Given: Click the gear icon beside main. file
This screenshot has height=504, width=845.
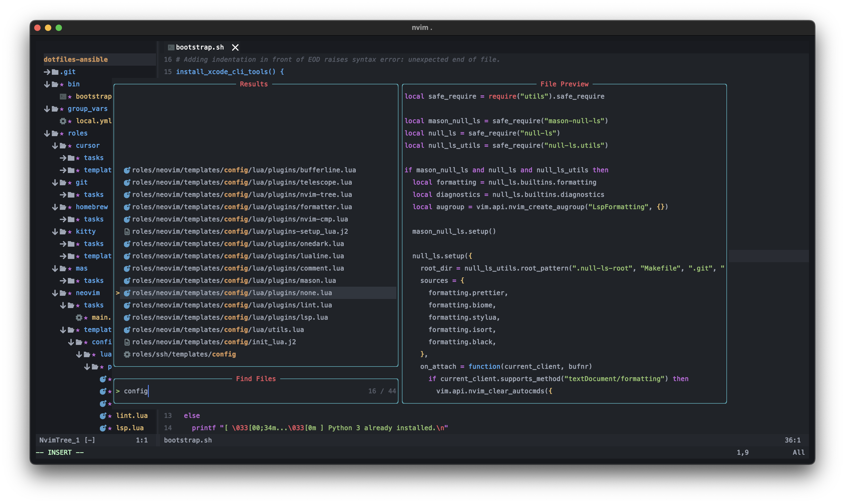Looking at the screenshot, I should point(79,318).
